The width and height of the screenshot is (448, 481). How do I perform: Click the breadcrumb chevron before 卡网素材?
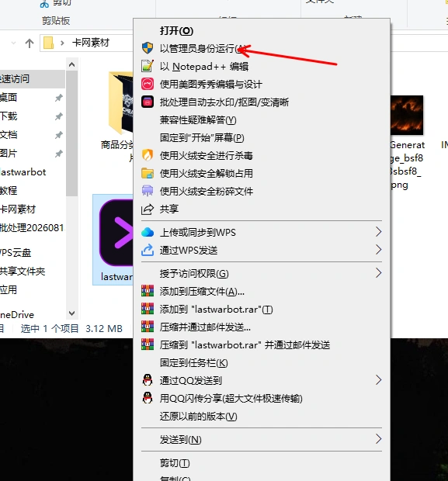click(62, 43)
